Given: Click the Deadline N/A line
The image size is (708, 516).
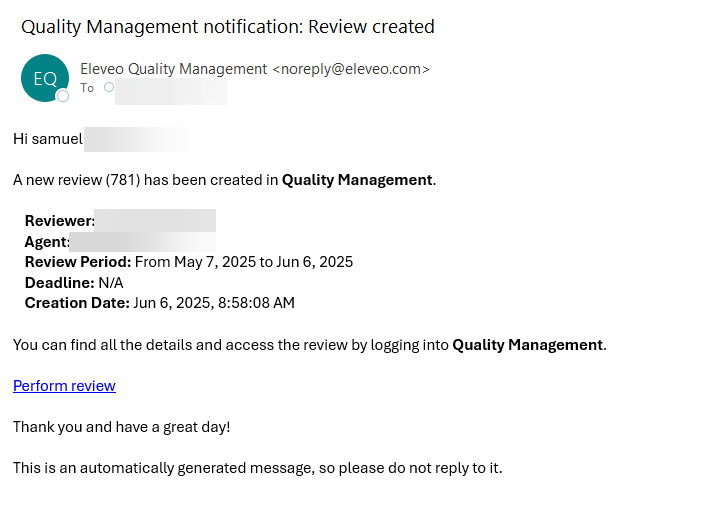Looking at the screenshot, I should (74, 283).
